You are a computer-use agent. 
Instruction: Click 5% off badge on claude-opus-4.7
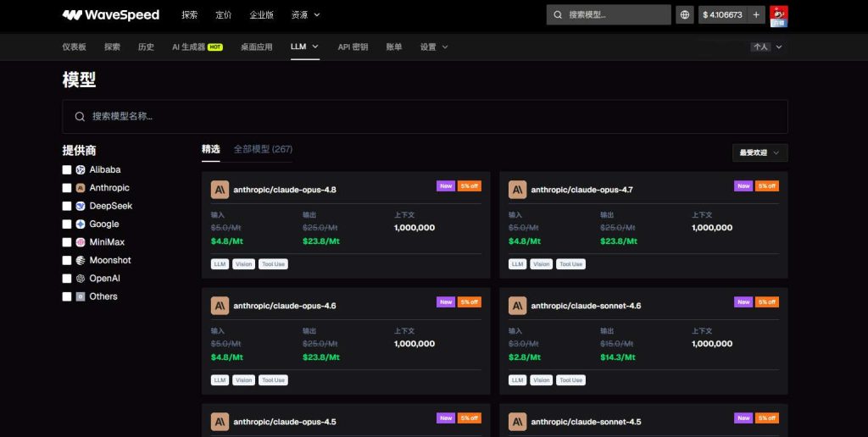coord(767,185)
